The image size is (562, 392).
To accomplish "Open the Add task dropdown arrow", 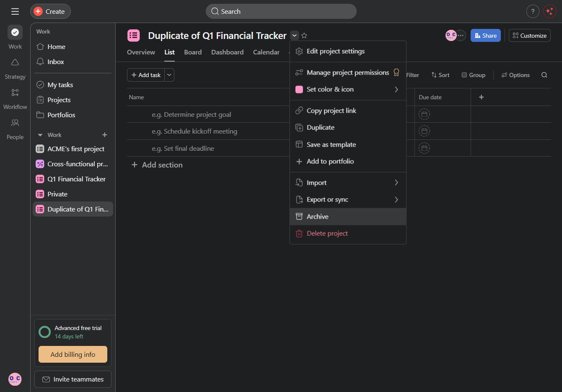I will click(x=169, y=75).
